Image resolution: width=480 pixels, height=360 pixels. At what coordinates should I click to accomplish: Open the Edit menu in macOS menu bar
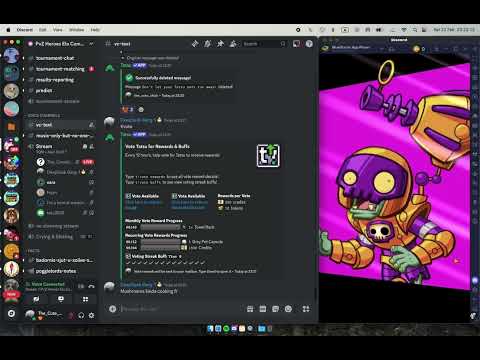(x=42, y=30)
